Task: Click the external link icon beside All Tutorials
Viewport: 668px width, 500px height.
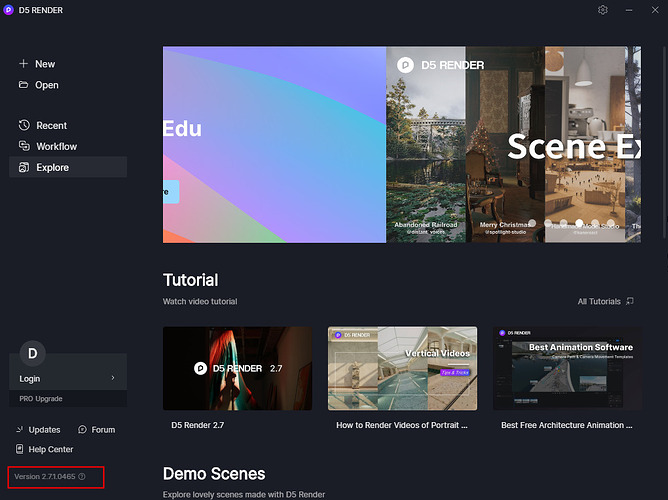Action: coord(630,301)
